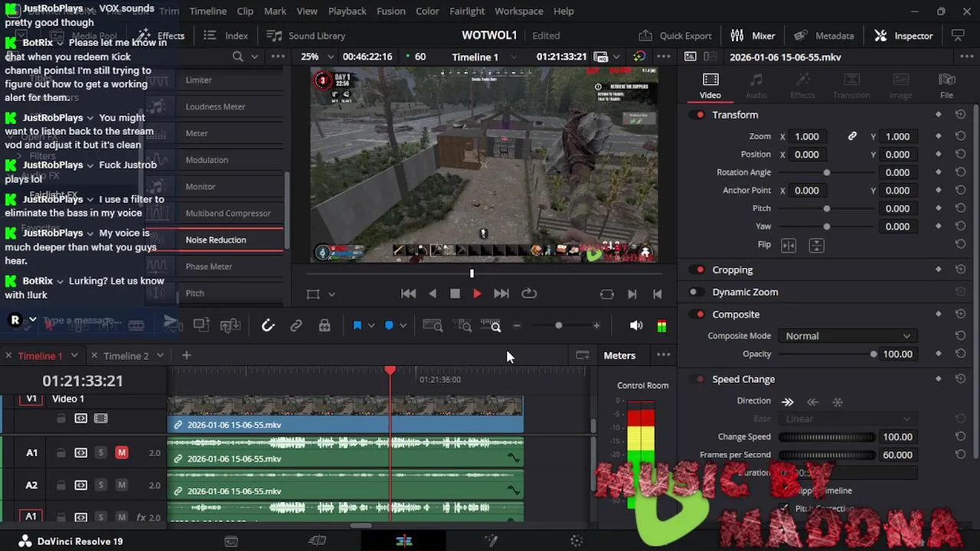Open the Playback menu
Image resolution: width=980 pixels, height=551 pixels.
(347, 11)
